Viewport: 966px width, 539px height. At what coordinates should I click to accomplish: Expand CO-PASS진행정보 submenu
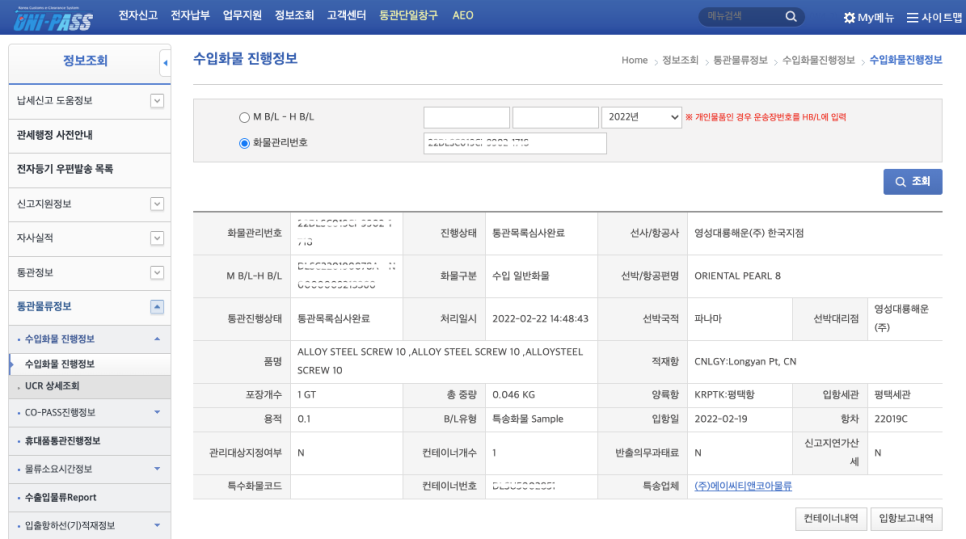pyautogui.click(x=157, y=412)
